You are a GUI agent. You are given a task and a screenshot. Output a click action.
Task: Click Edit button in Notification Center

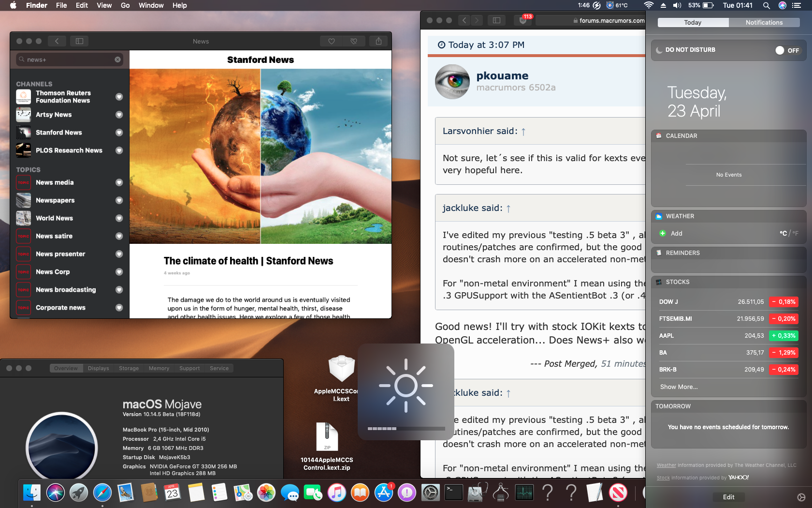point(728,497)
